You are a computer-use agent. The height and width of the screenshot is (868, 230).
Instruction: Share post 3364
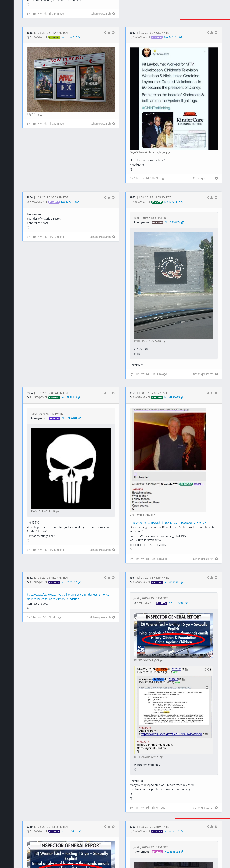click(x=105, y=393)
